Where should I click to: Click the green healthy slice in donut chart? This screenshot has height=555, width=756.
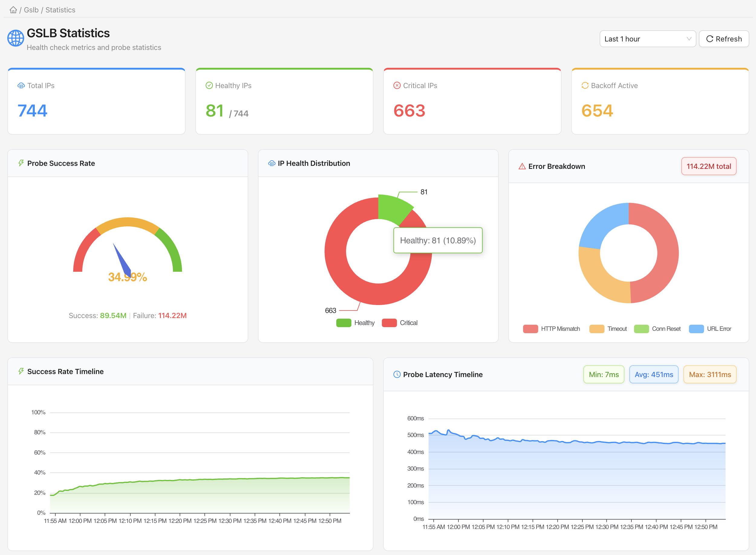(393, 208)
